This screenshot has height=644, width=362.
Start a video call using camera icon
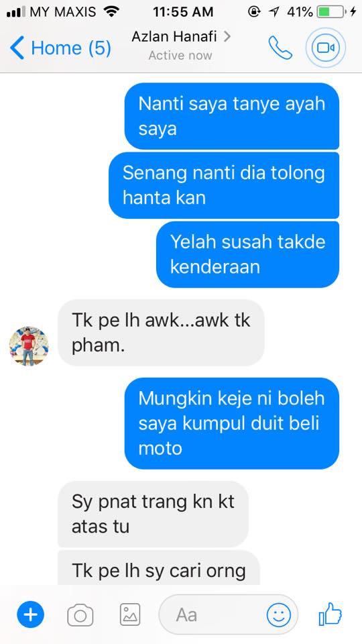click(x=326, y=48)
